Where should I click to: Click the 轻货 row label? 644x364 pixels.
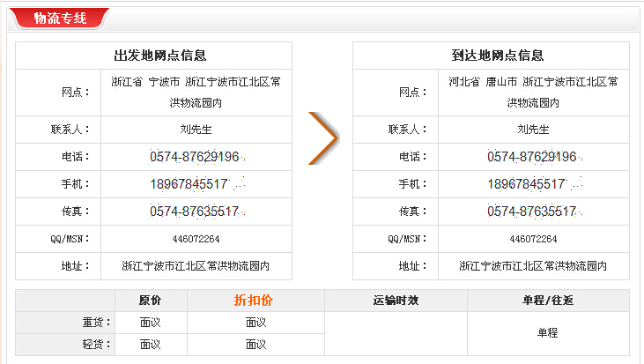97,345
